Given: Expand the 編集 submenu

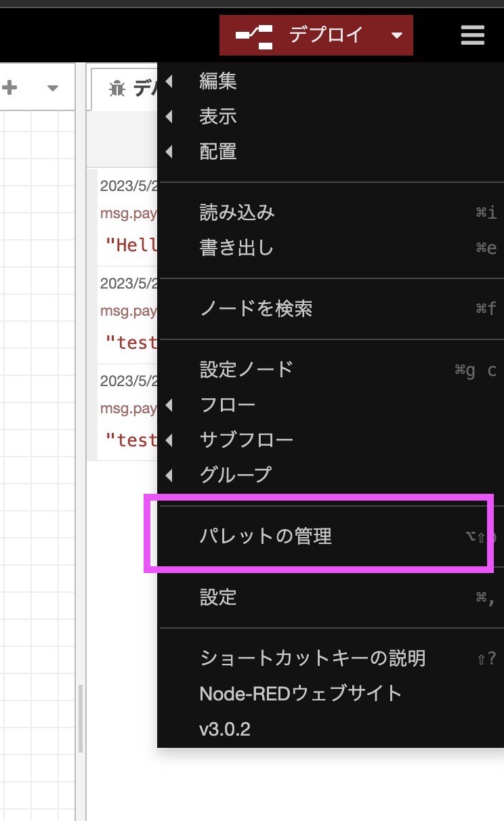Looking at the screenshot, I should pos(331,81).
